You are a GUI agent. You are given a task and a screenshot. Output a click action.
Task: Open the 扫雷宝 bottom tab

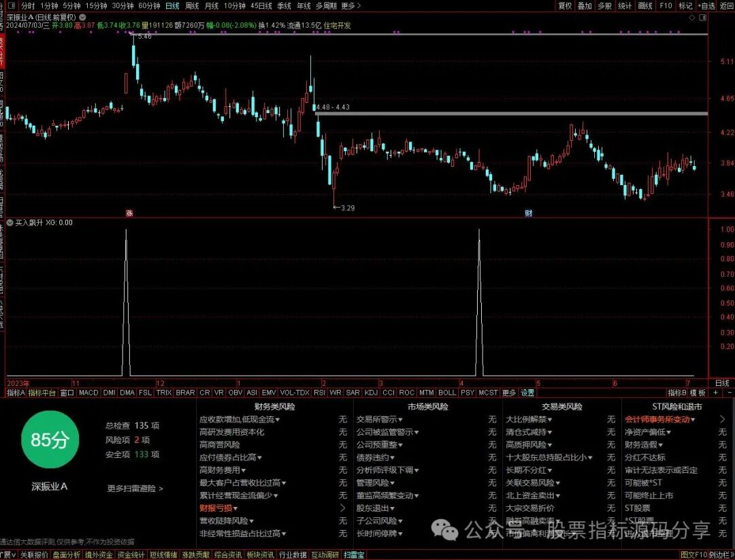pyautogui.click(x=354, y=555)
